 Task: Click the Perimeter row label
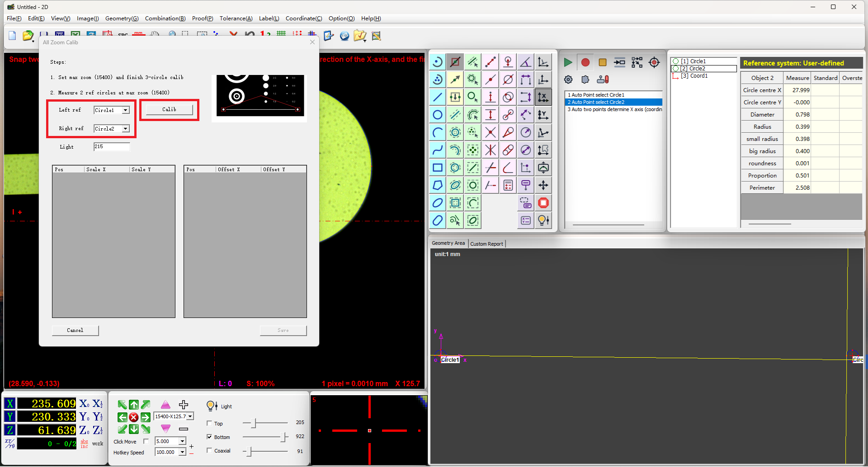click(762, 188)
